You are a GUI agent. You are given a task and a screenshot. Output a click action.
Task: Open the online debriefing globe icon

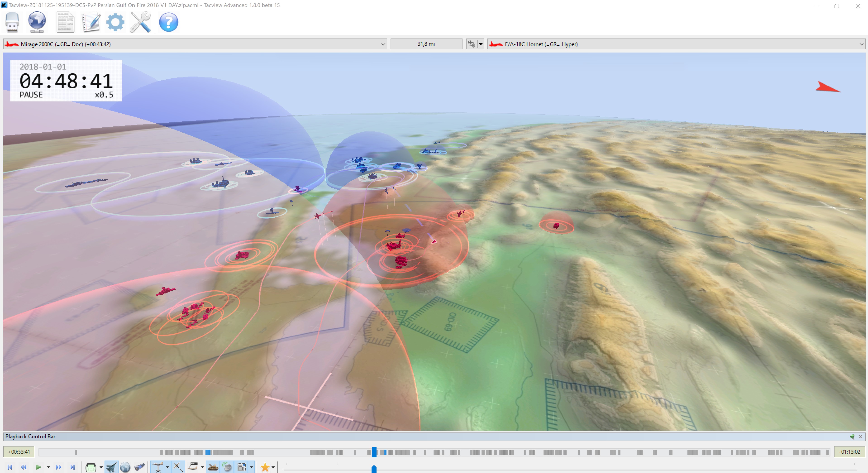point(37,22)
